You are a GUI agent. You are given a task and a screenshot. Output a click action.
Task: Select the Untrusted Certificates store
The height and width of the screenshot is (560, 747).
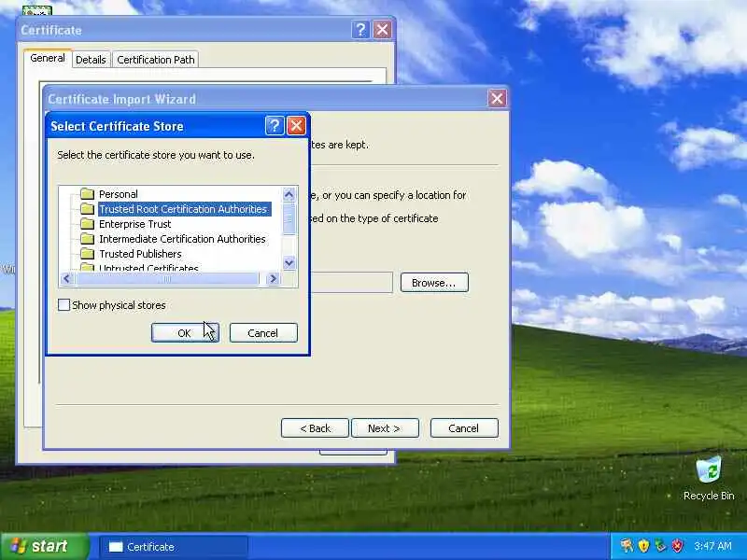point(148,268)
